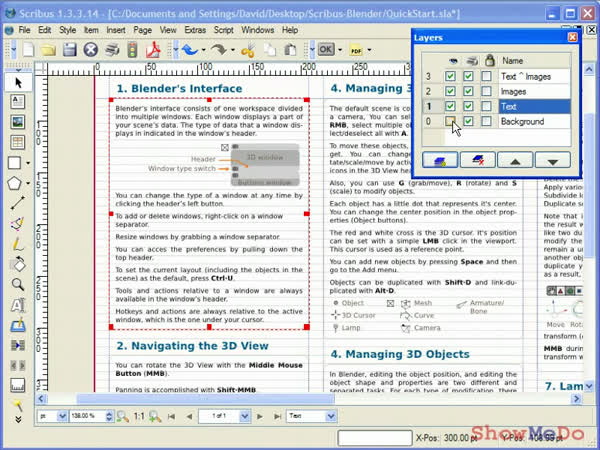Click zoom 1:1 100% button
Viewport: 600px width, 450px height.
click(x=139, y=416)
